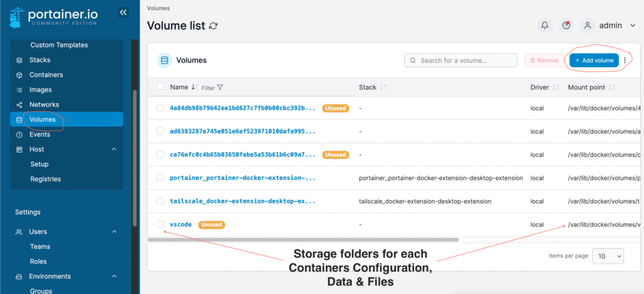Open notifications bell
Image resolution: width=644 pixels, height=294 pixels.
click(545, 25)
